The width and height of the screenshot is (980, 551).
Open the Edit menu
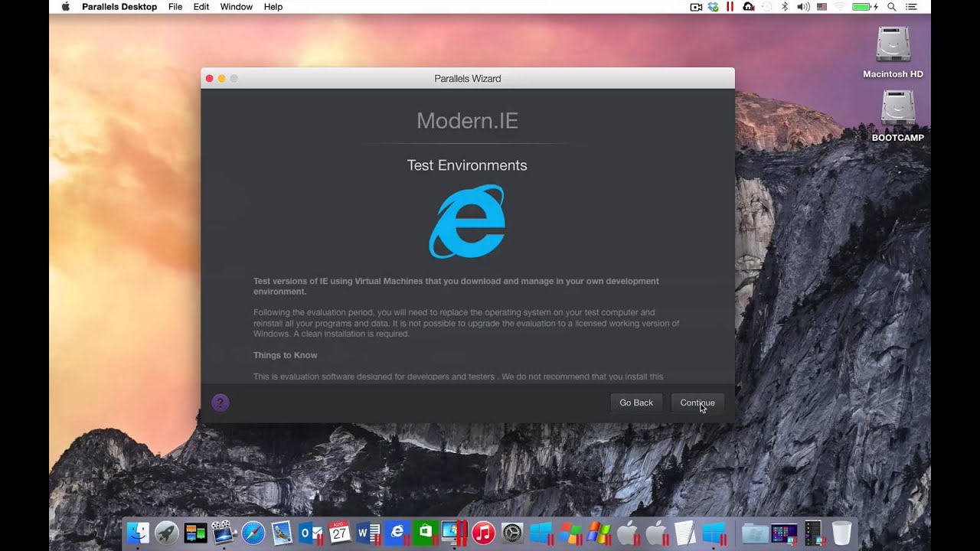[201, 7]
